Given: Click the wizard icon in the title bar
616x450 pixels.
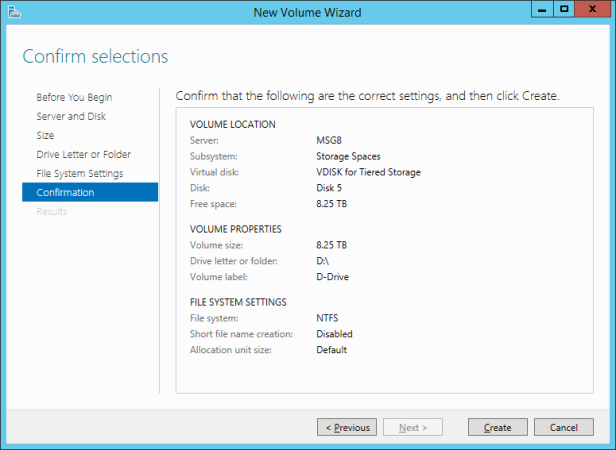Looking at the screenshot, I should click(x=12, y=11).
